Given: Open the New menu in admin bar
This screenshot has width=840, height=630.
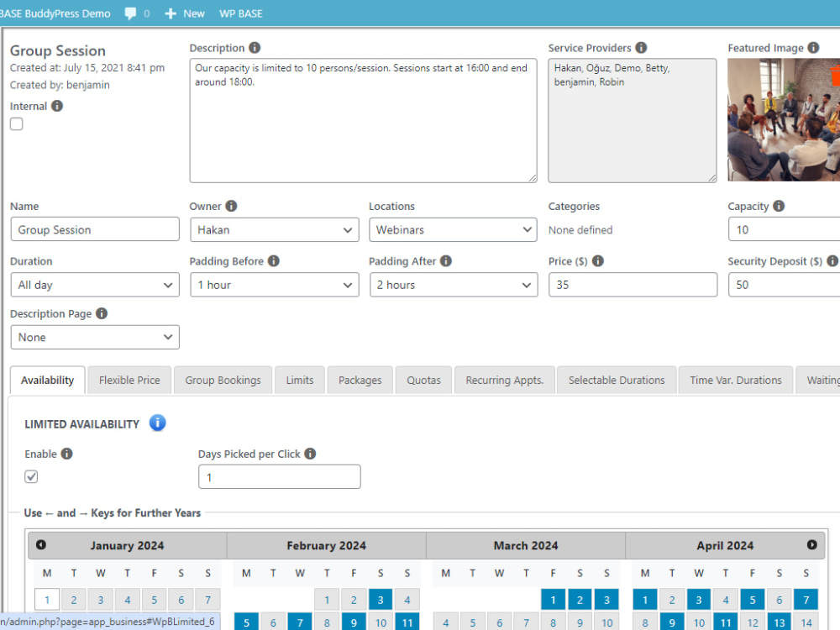Looking at the screenshot, I should coord(185,14).
